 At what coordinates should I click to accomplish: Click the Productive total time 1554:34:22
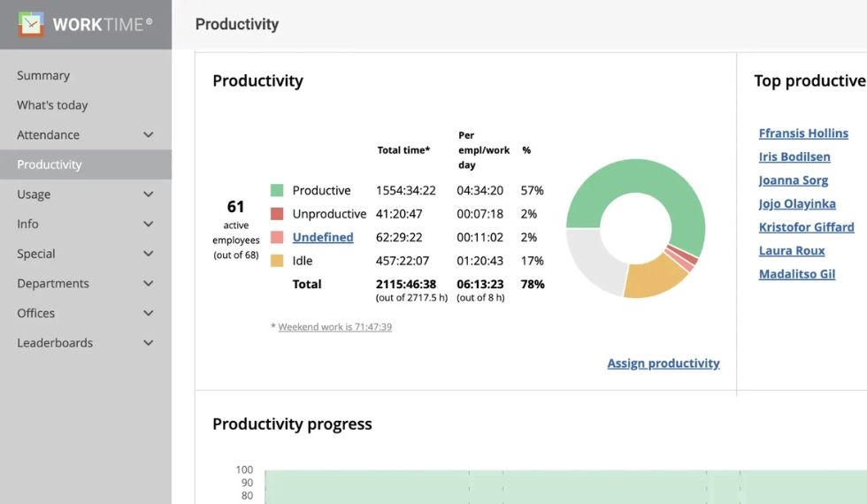[406, 191]
